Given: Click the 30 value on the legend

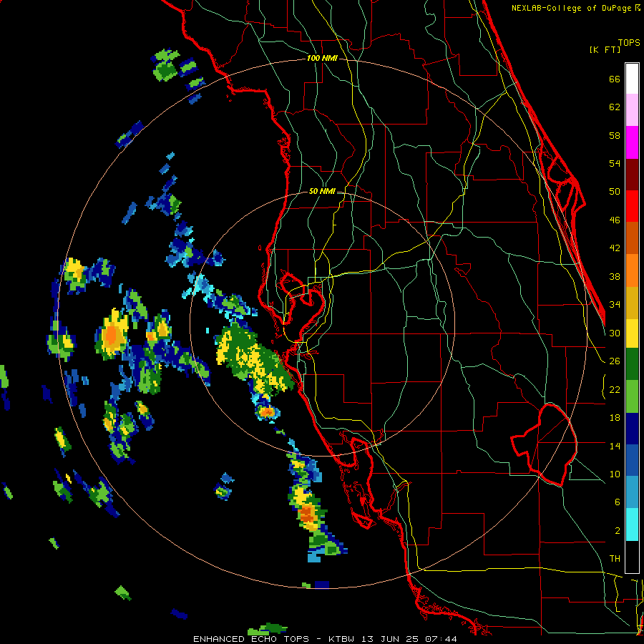Looking at the screenshot, I should tap(615, 333).
